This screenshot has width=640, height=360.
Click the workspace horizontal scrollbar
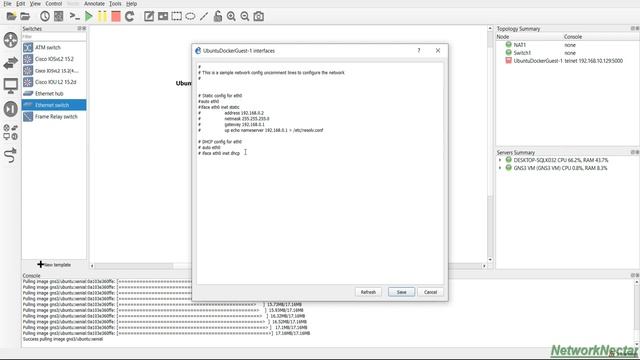coord(288,266)
